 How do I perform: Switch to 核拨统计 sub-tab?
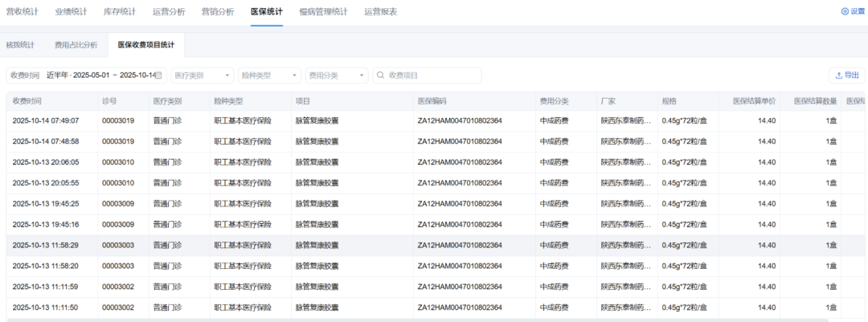pos(20,45)
